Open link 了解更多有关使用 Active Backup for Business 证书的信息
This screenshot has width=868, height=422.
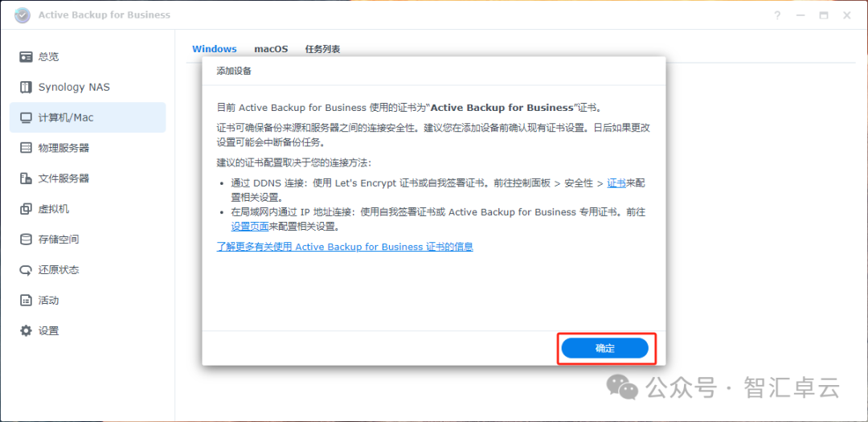tap(345, 247)
